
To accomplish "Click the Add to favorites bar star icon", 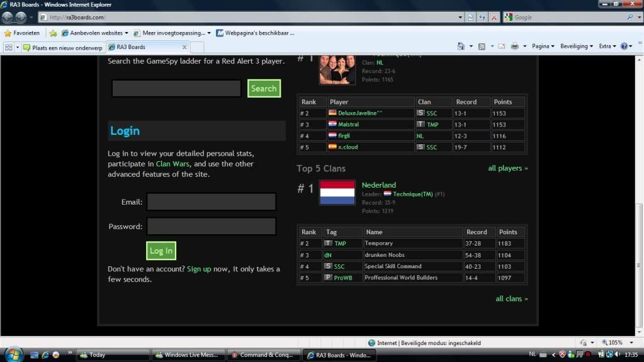I will [53, 33].
